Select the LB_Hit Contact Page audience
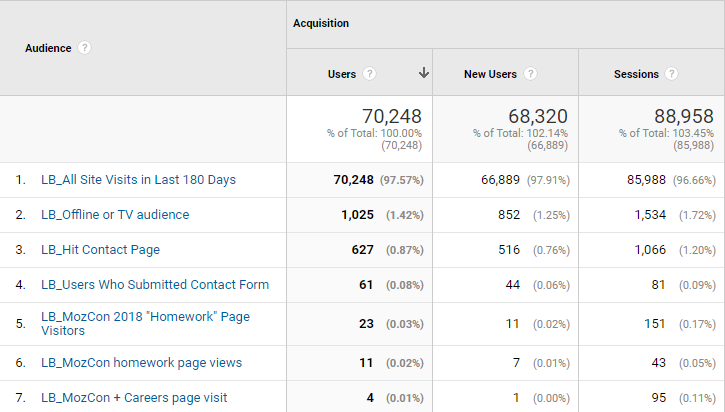 pyautogui.click(x=100, y=250)
